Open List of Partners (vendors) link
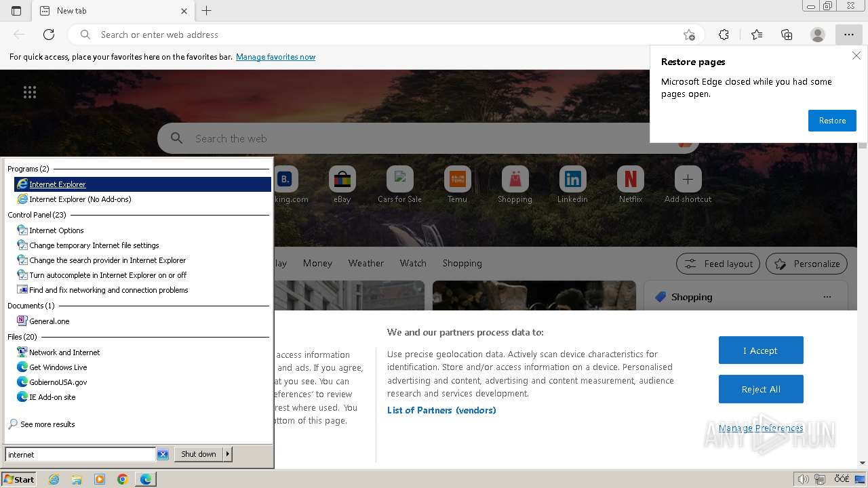 pos(441,410)
